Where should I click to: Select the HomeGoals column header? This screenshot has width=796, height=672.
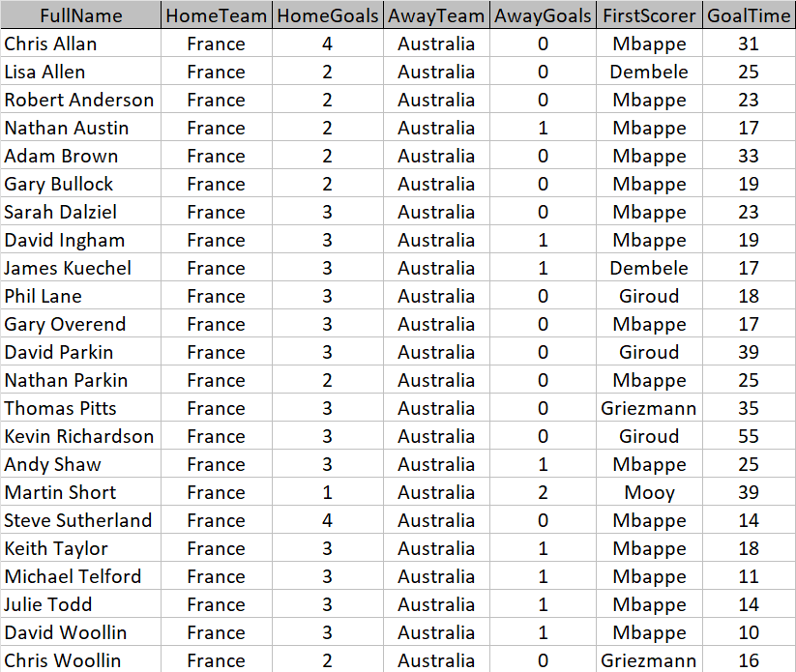pyautogui.click(x=328, y=15)
